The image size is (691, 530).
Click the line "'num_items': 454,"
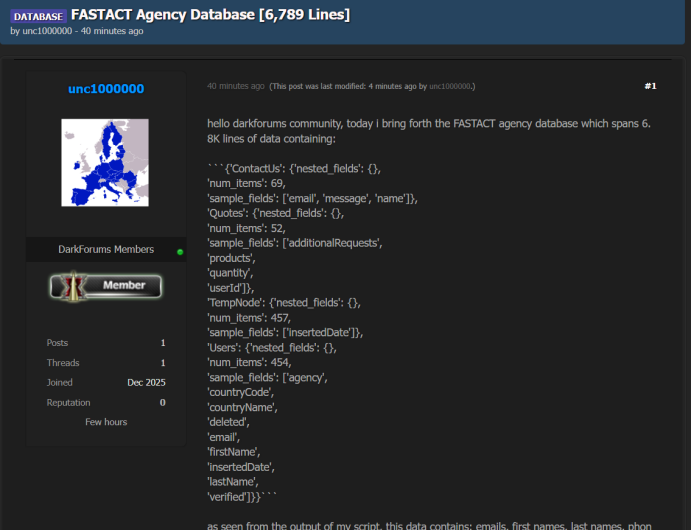(x=249, y=363)
